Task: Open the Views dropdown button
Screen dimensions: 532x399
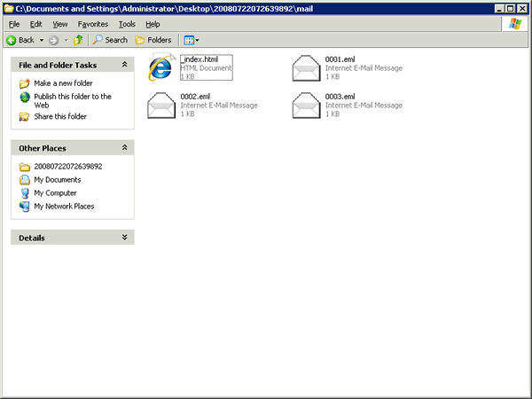Action: [x=192, y=41]
